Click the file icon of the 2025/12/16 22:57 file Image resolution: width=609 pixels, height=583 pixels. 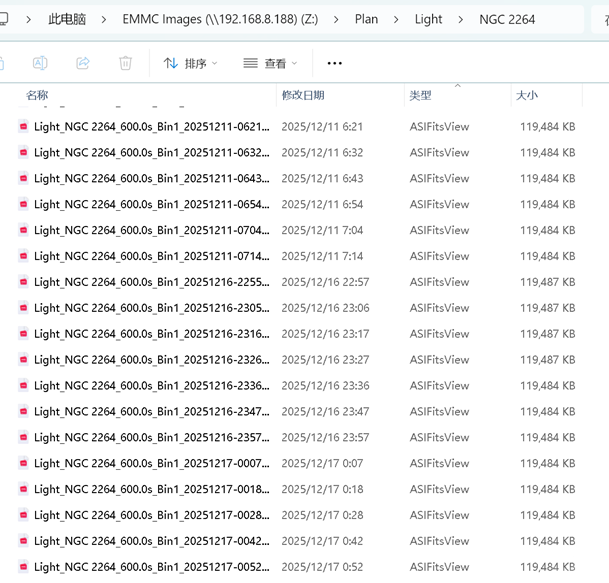[x=24, y=282]
